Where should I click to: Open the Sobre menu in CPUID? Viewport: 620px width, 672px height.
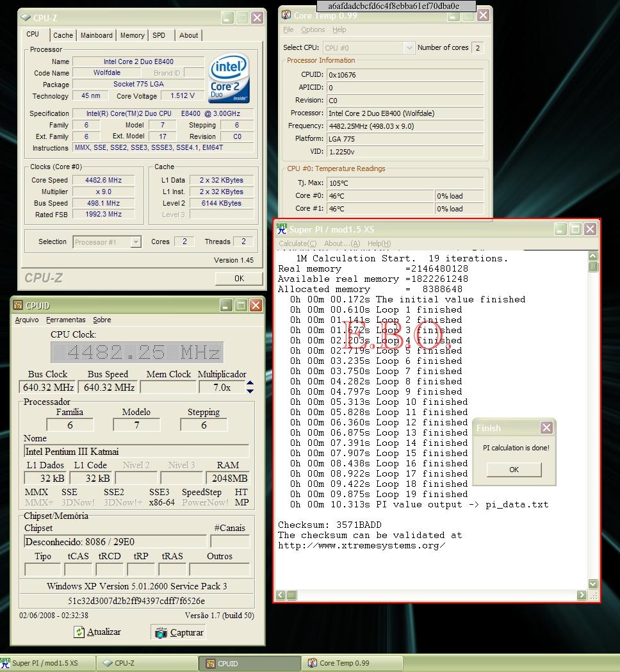click(x=102, y=320)
